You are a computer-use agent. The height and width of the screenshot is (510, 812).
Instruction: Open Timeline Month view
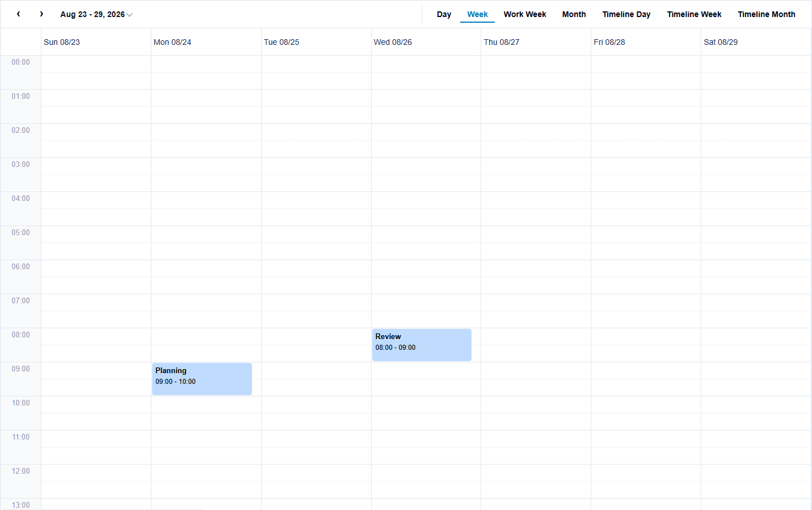(x=766, y=14)
